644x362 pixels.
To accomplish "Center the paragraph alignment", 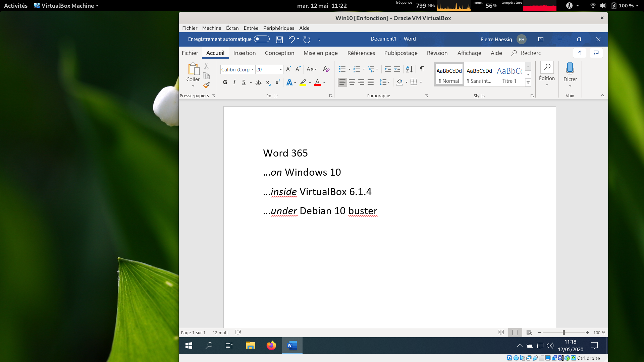I will (x=352, y=82).
